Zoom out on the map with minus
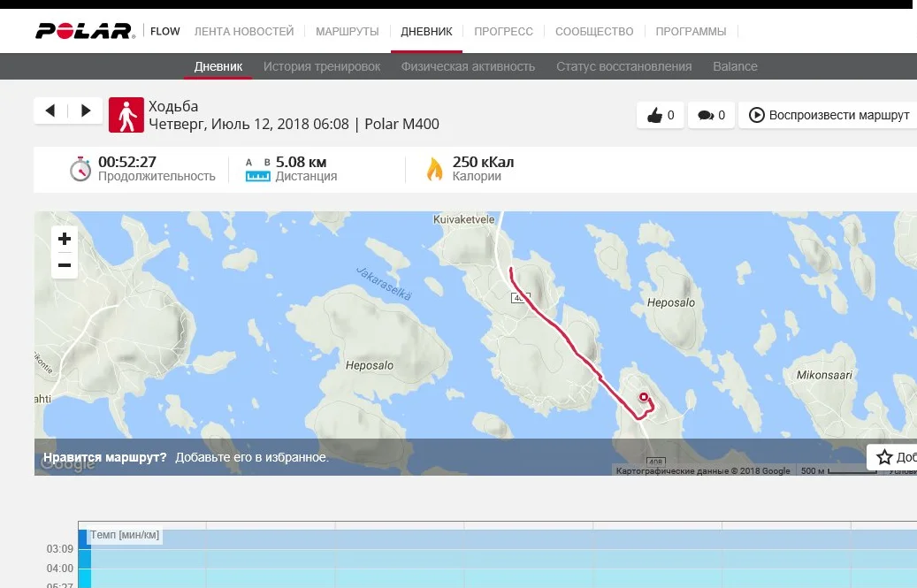 pos(65,265)
